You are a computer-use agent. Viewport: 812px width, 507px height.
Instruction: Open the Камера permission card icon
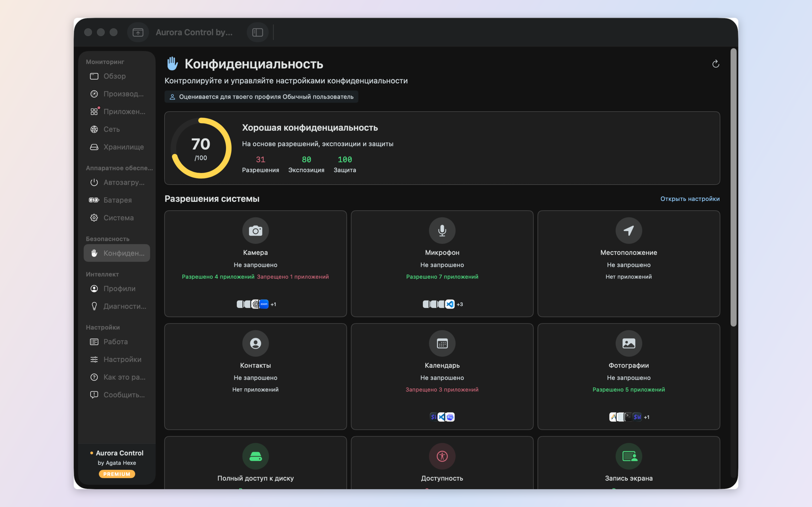pos(255,231)
